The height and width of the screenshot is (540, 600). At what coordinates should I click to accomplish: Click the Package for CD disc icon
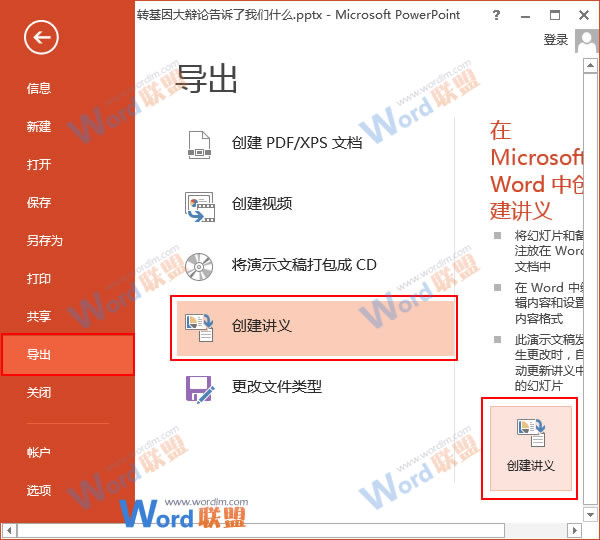click(x=199, y=266)
